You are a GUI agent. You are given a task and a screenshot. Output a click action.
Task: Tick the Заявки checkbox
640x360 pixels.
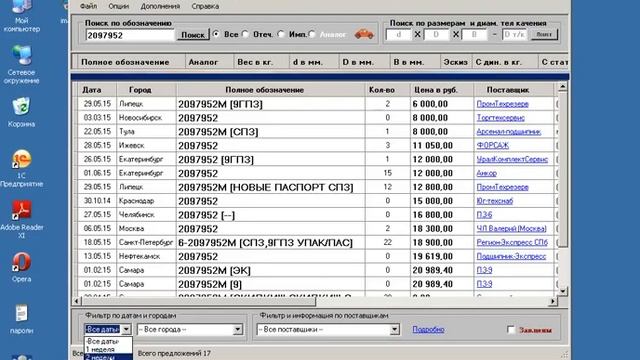click(x=511, y=329)
